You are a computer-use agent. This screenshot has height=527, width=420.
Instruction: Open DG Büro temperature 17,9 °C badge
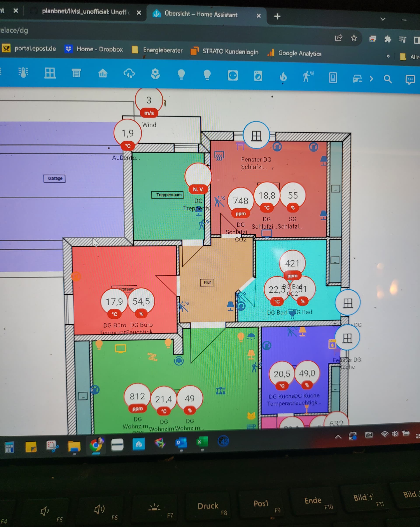pos(114,304)
